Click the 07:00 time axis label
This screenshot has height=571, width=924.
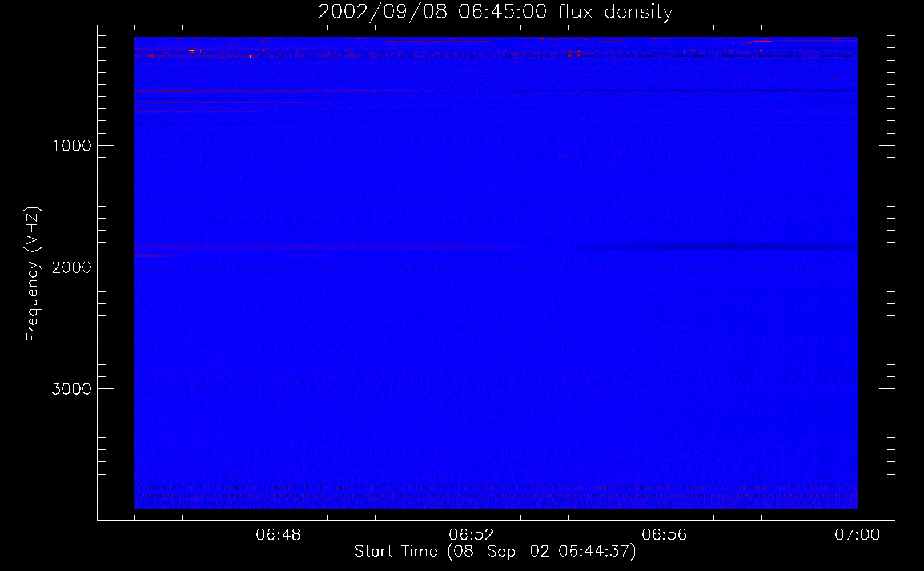[857, 535]
